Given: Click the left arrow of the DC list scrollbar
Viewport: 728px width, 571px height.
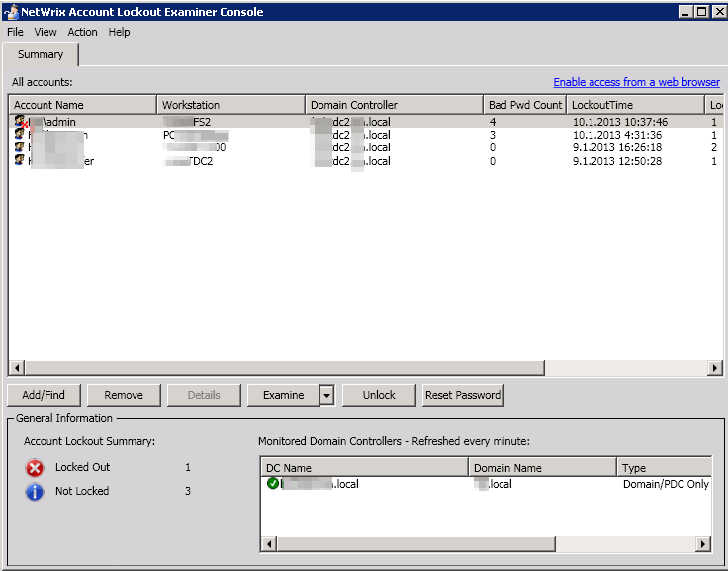Looking at the screenshot, I should click(269, 543).
